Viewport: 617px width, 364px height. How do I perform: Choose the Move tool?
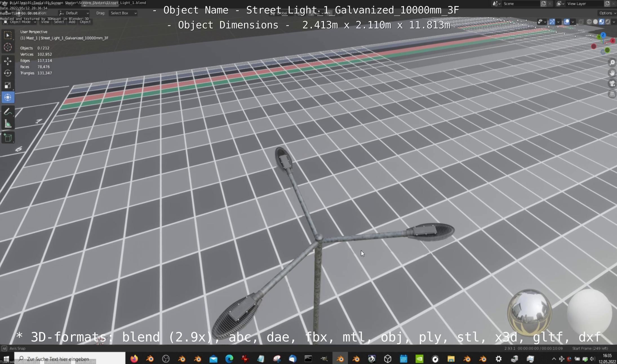tap(8, 61)
